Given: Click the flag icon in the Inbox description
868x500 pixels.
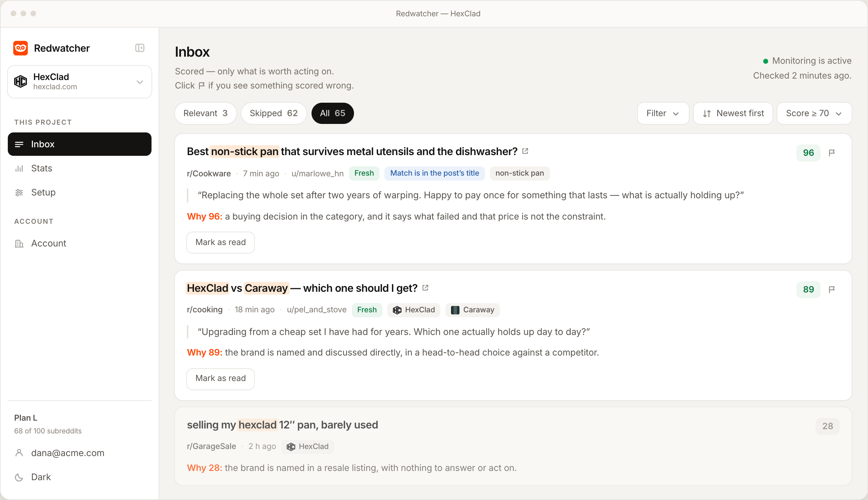Looking at the screenshot, I should [x=201, y=85].
